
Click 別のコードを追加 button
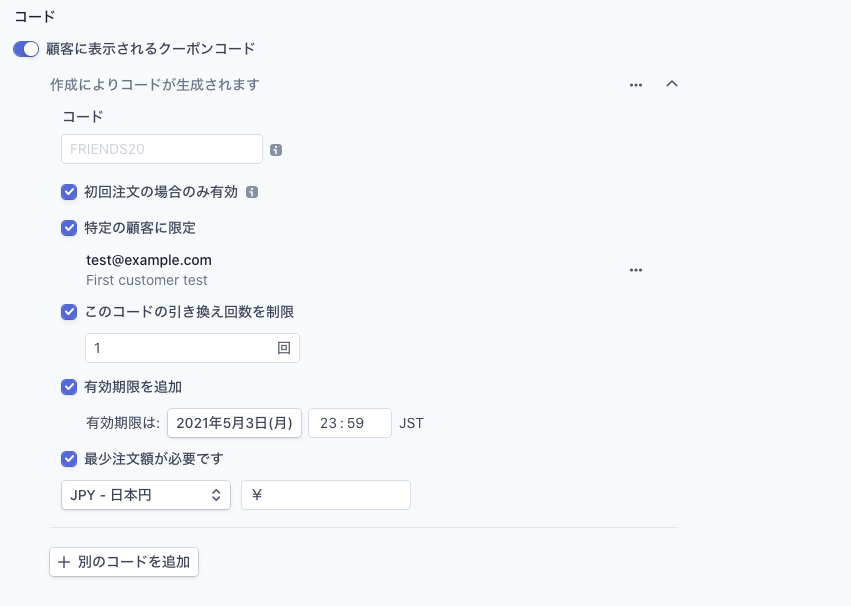124,562
